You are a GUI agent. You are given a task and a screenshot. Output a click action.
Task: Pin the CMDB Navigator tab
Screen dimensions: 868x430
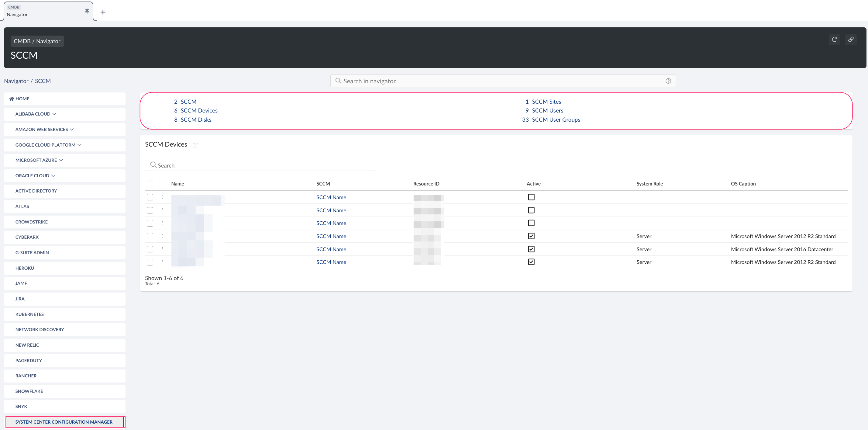tap(87, 11)
